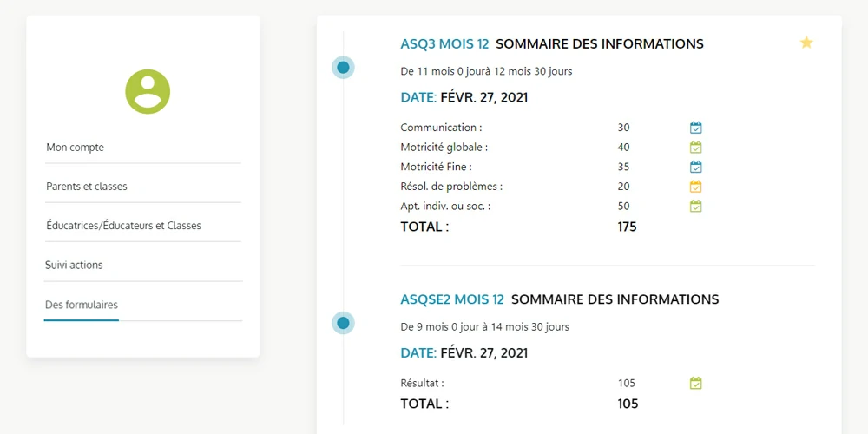The width and height of the screenshot is (868, 434).
Task: Select the ASQSE2 MOIS 12 timeline marker
Action: (343, 323)
